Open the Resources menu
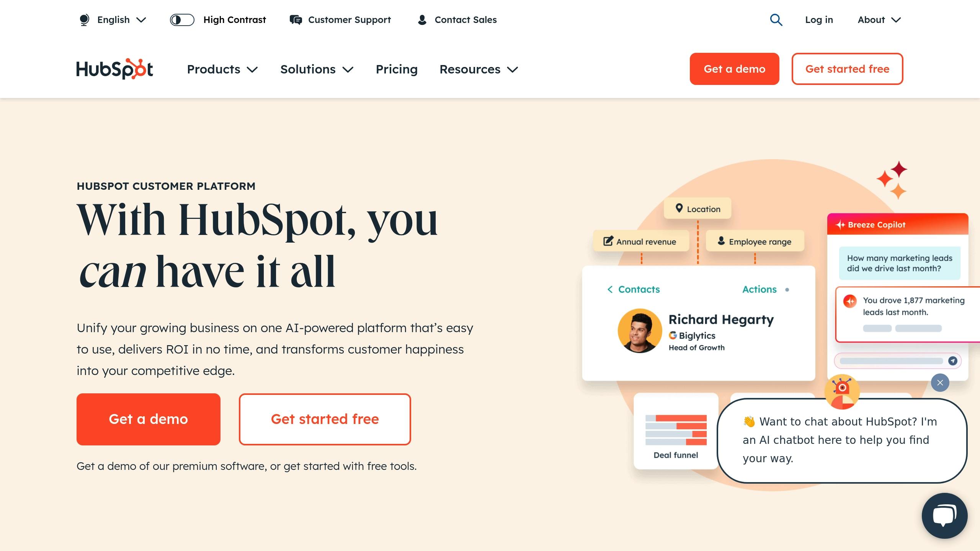 click(x=479, y=68)
